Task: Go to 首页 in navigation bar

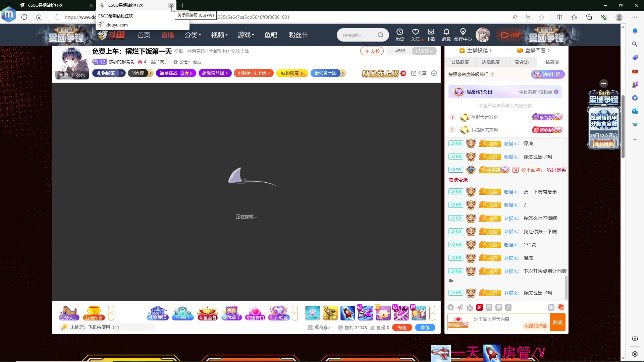Action: pyautogui.click(x=144, y=35)
